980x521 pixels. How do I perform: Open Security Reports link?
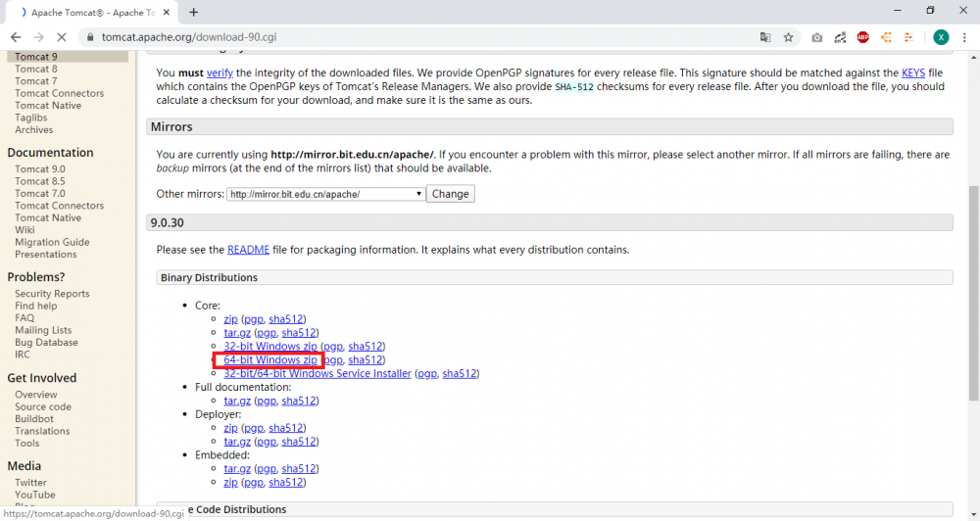pyautogui.click(x=53, y=294)
